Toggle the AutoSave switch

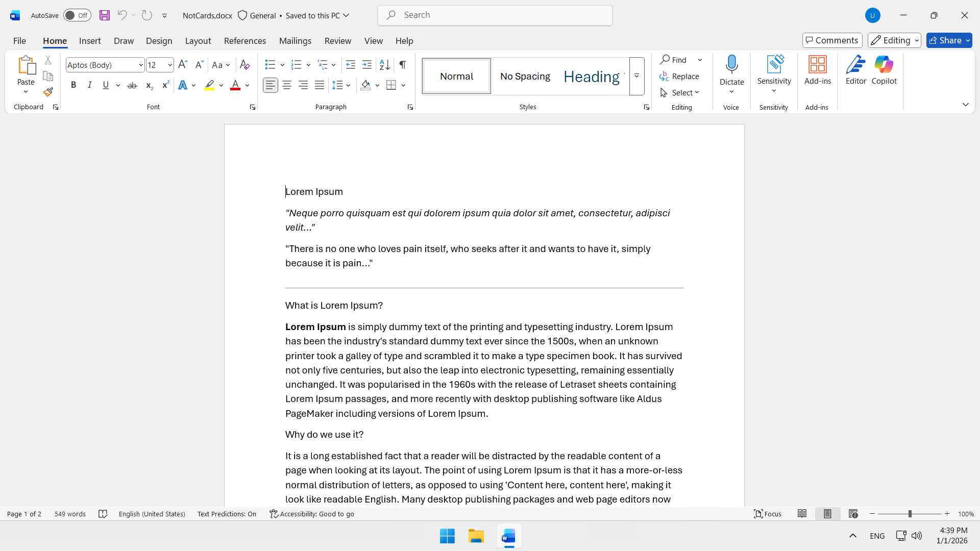[77, 15]
